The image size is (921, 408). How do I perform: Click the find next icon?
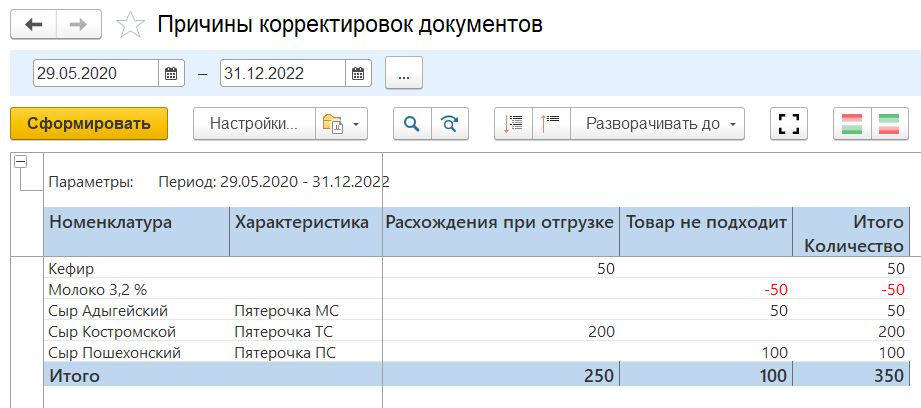(x=449, y=124)
